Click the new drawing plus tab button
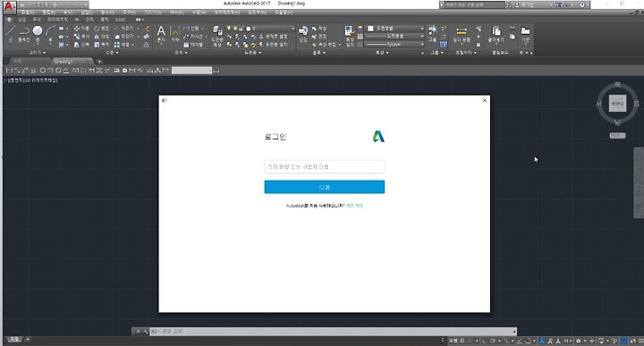The height and width of the screenshot is (346, 644). coord(99,62)
